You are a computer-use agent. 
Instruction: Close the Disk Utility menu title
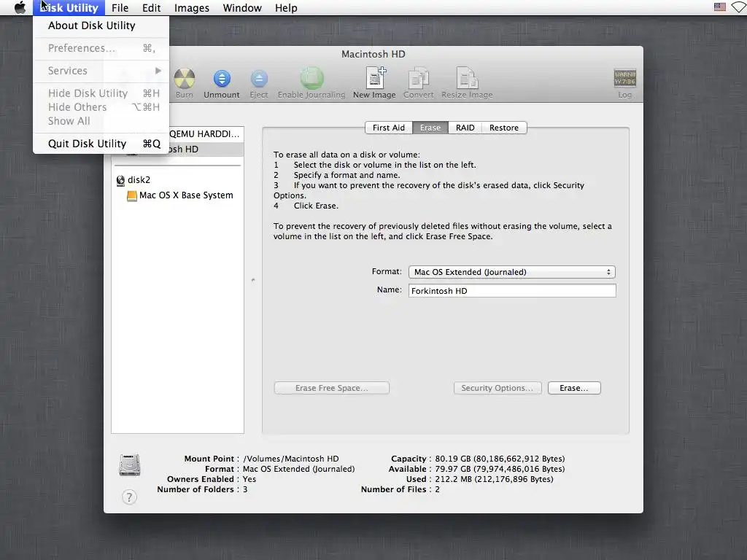pyautogui.click(x=69, y=7)
